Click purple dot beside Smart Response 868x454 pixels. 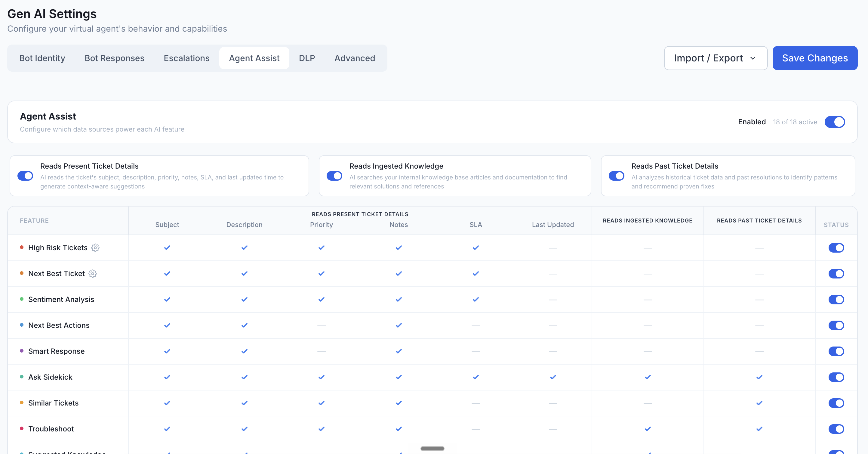click(22, 351)
